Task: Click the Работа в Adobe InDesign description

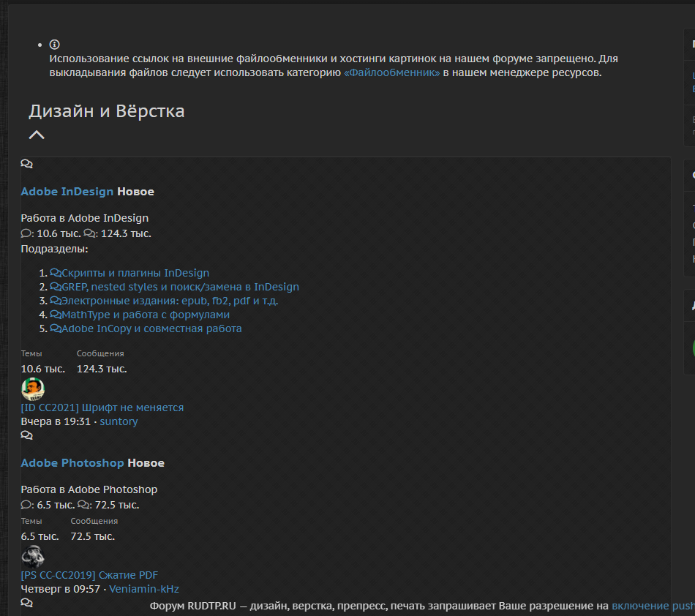Action: (x=85, y=218)
